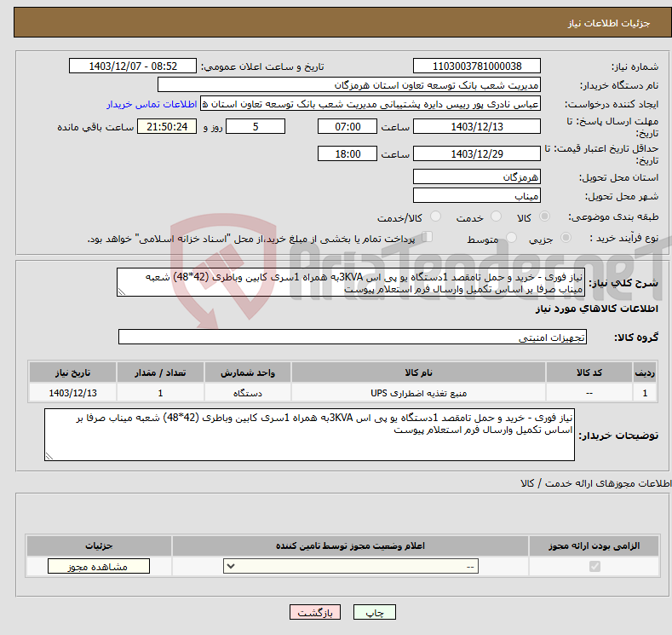Click the کد کالا column header
This screenshot has height=635, width=672.
tap(589, 372)
